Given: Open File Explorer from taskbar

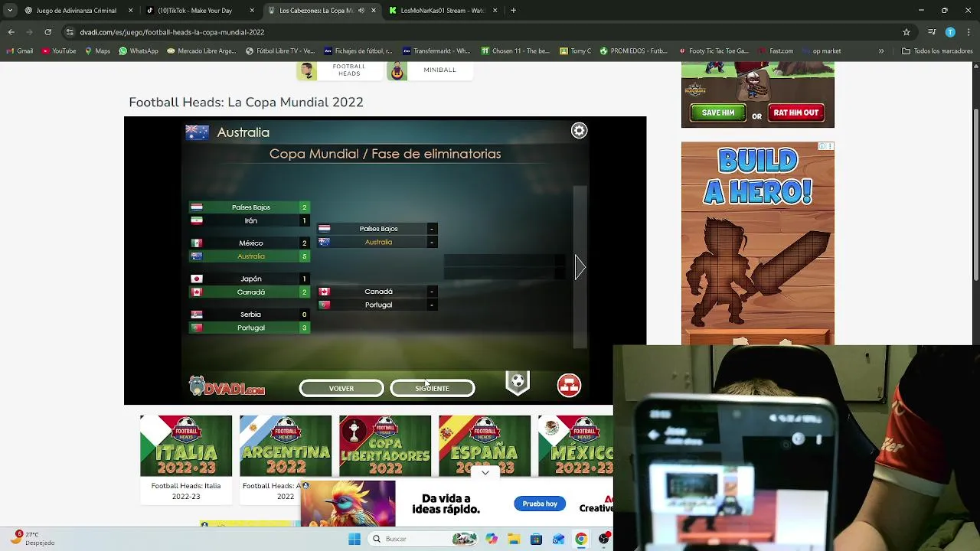Looking at the screenshot, I should [514, 539].
